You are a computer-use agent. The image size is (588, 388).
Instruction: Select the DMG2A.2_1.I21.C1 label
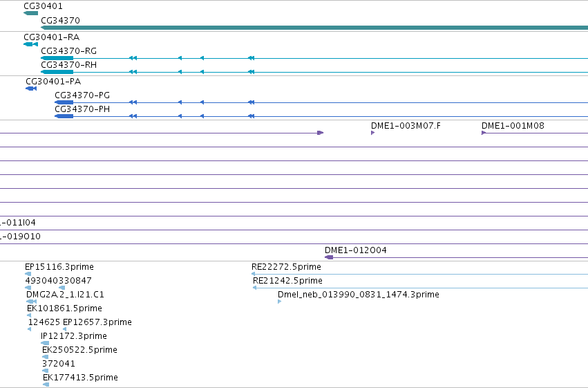65,295
